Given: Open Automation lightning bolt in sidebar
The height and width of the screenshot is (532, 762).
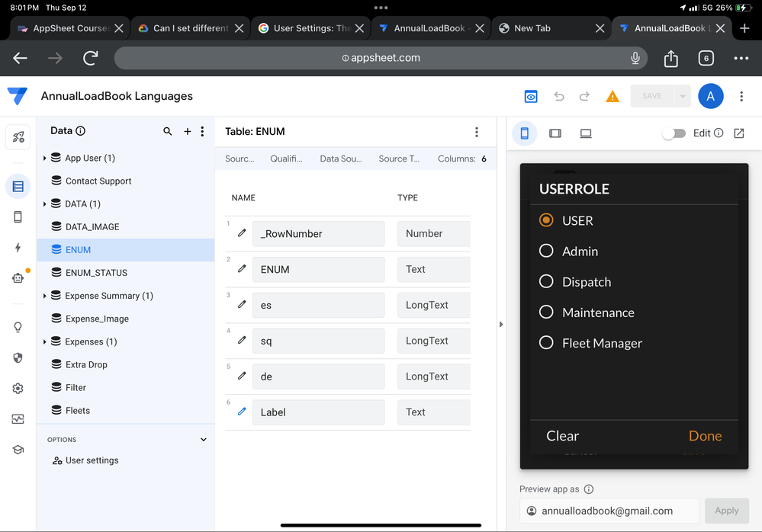Looking at the screenshot, I should 18,248.
